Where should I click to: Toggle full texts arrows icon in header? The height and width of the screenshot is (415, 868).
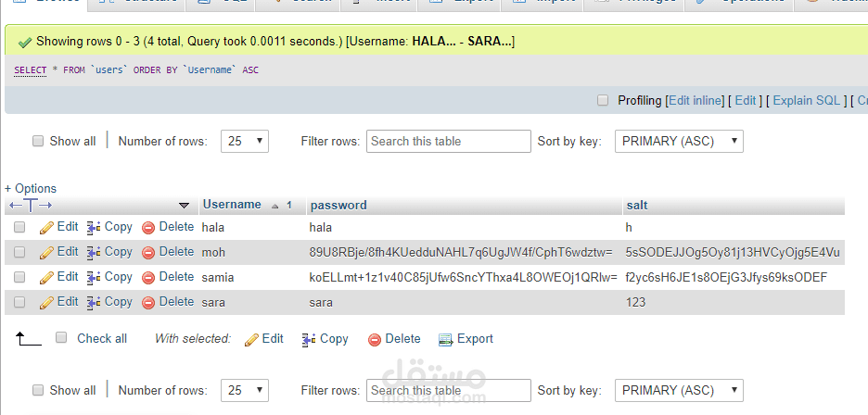point(31,205)
